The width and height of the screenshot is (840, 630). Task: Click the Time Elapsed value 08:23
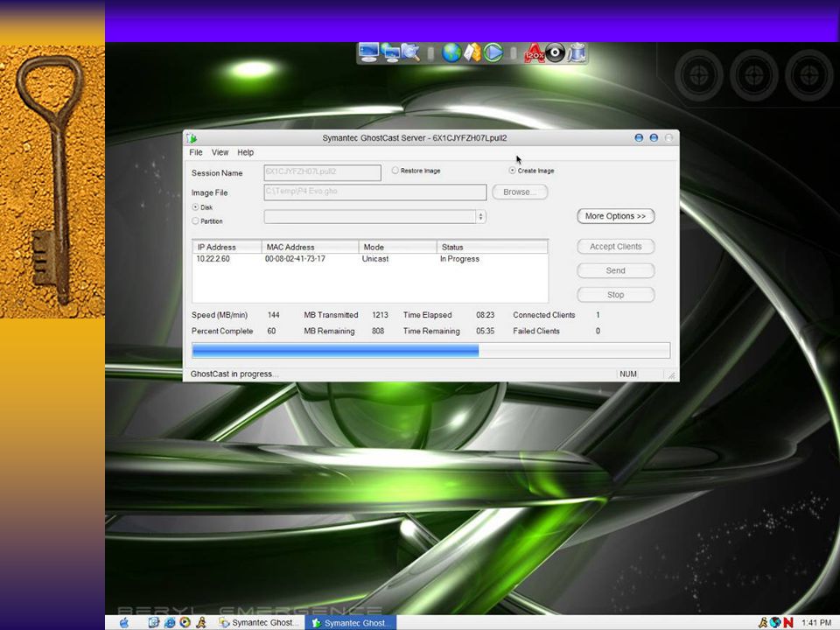[486, 315]
